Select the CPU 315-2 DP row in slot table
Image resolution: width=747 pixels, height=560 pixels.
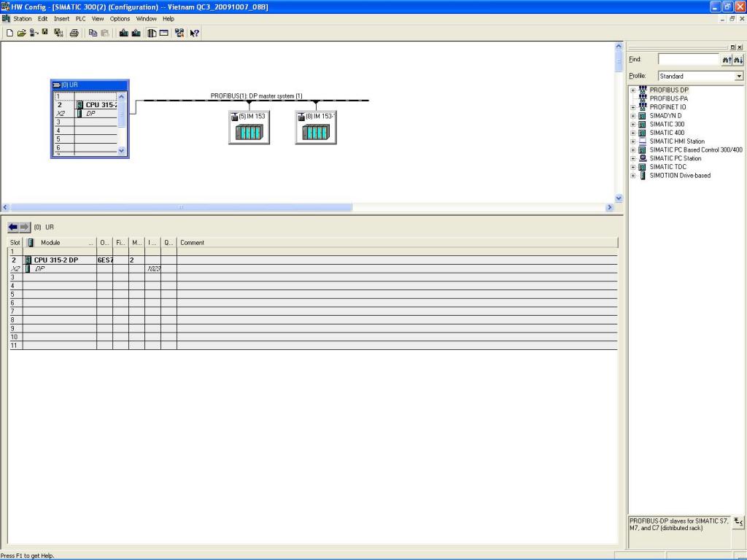(312, 260)
